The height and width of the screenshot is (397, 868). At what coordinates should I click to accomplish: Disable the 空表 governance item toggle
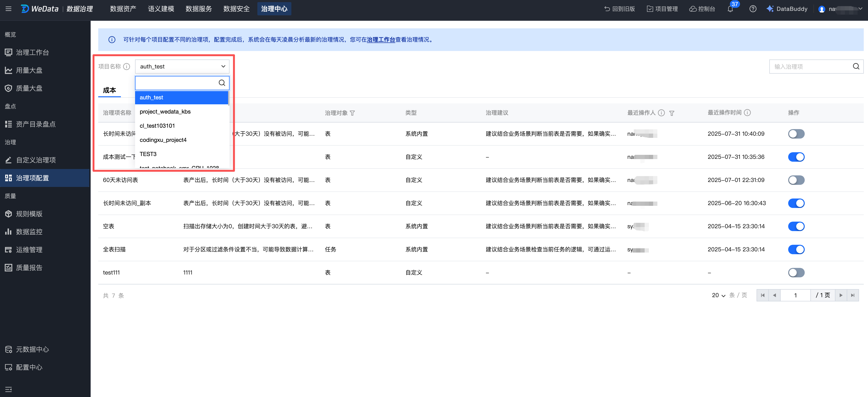(796, 226)
